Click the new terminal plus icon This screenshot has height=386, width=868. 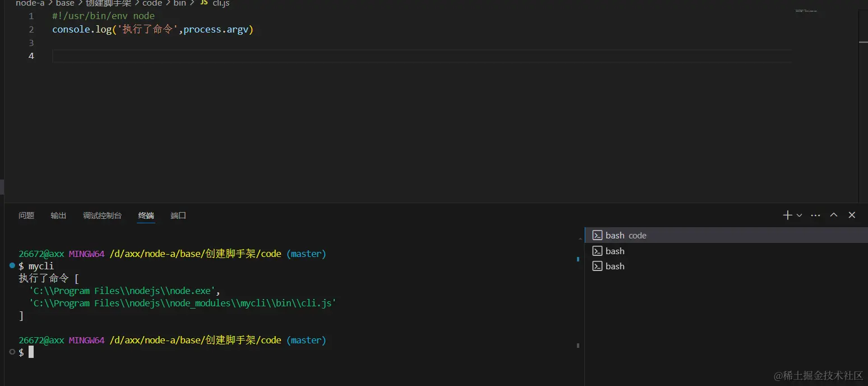787,215
